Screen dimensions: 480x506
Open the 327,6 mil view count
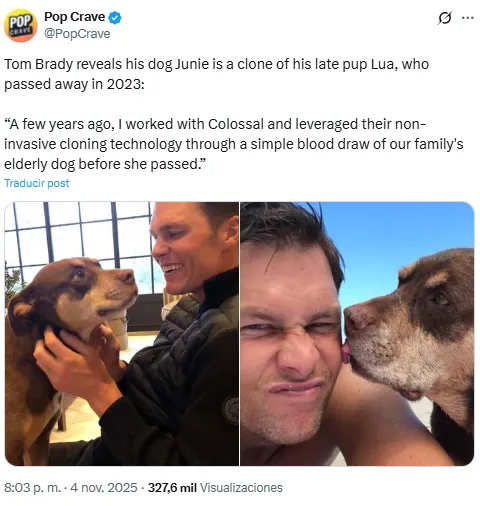(172, 488)
